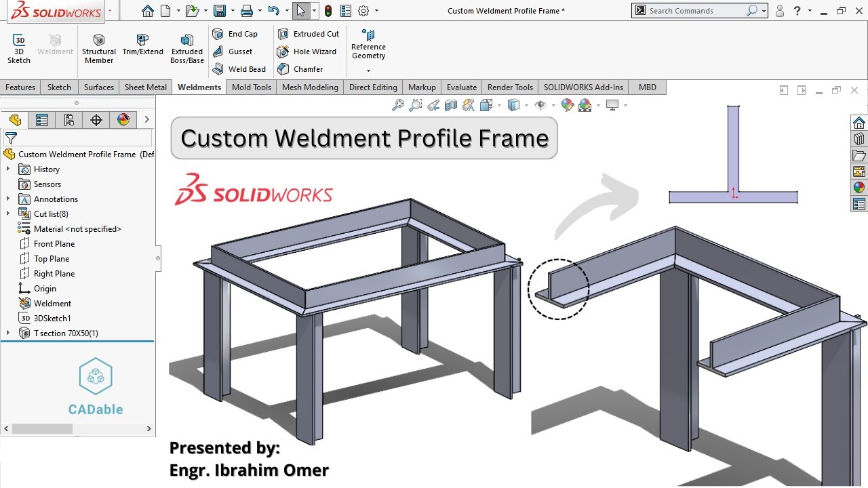Undo the last action
Screen dimensions: 868x488
pyautogui.click(x=273, y=11)
